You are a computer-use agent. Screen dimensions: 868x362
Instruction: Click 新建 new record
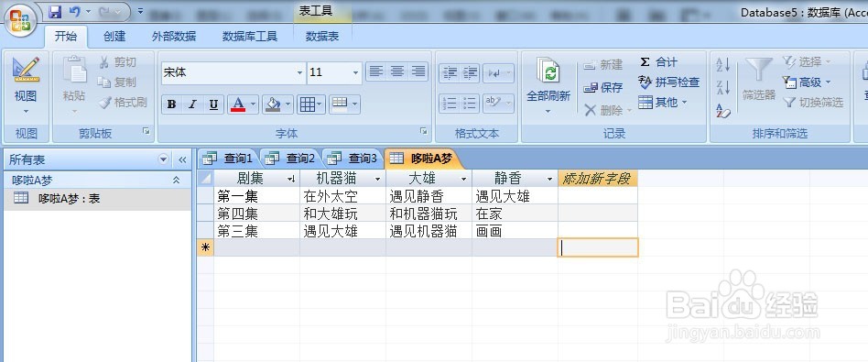603,65
